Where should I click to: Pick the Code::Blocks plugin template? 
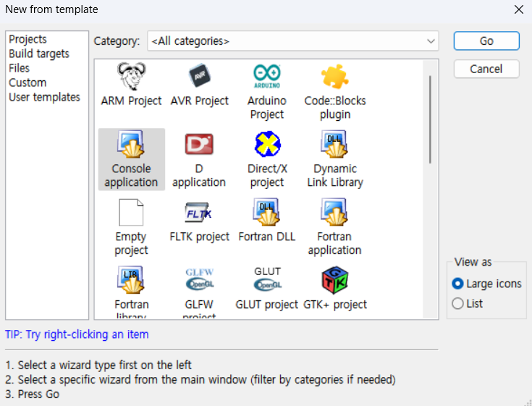pos(335,92)
